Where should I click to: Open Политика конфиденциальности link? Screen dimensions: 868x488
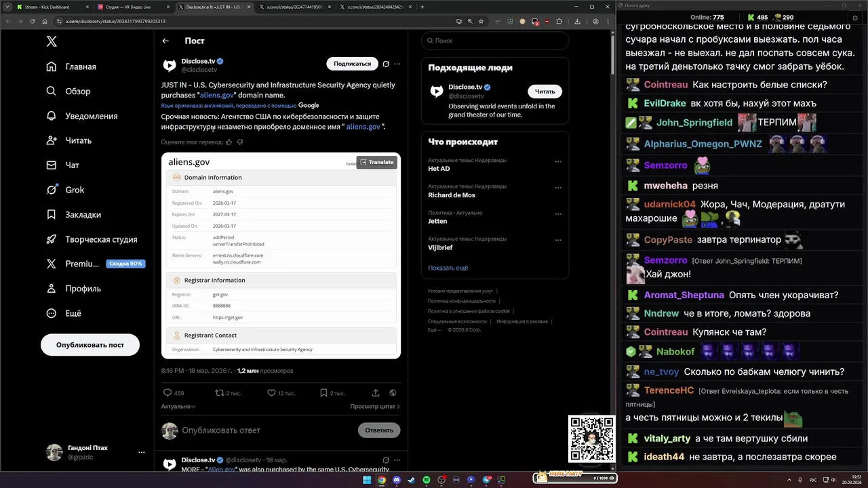click(461, 301)
